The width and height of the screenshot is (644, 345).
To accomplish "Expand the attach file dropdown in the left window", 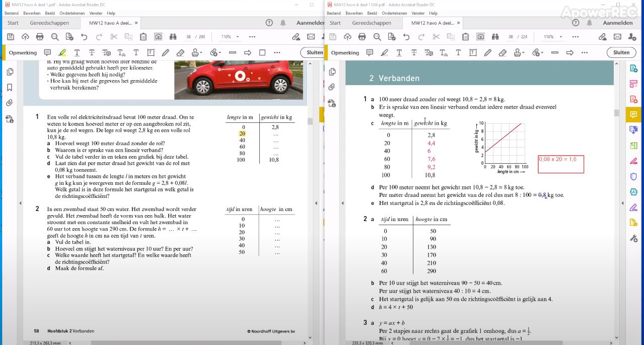I will tap(220, 52).
